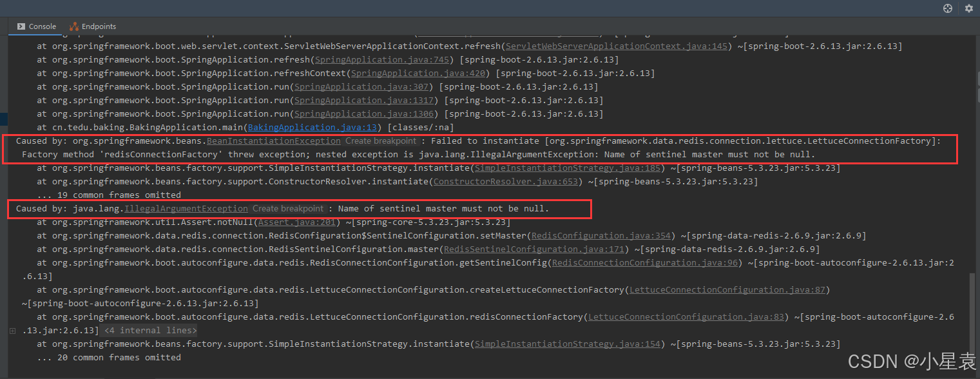Open the BeanInstantiationException class link
980x379 pixels.
tap(274, 141)
